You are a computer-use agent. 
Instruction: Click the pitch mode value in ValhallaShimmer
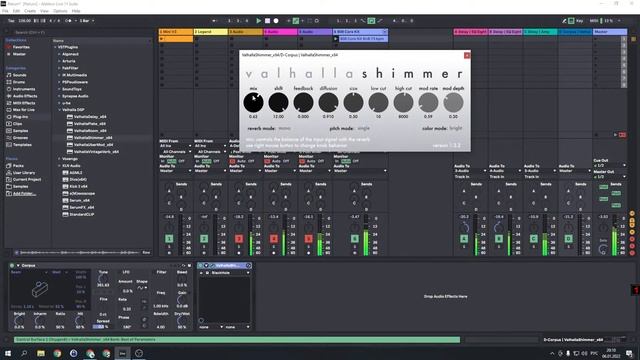tap(363, 128)
